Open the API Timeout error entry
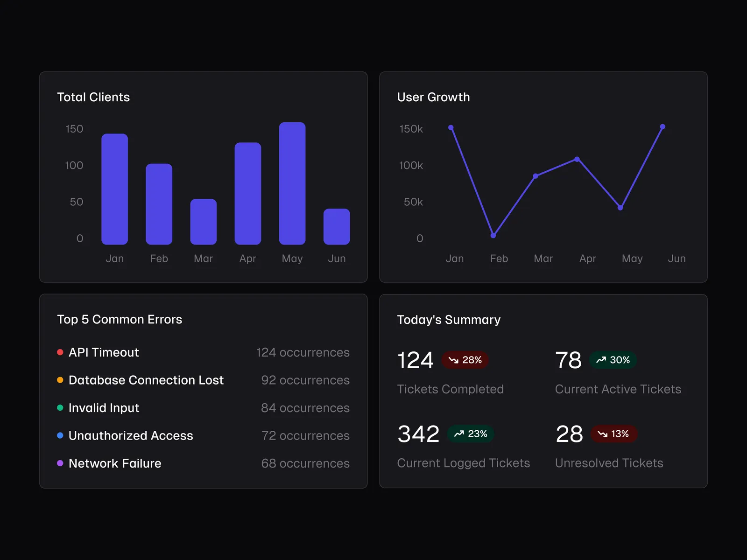 point(104,352)
